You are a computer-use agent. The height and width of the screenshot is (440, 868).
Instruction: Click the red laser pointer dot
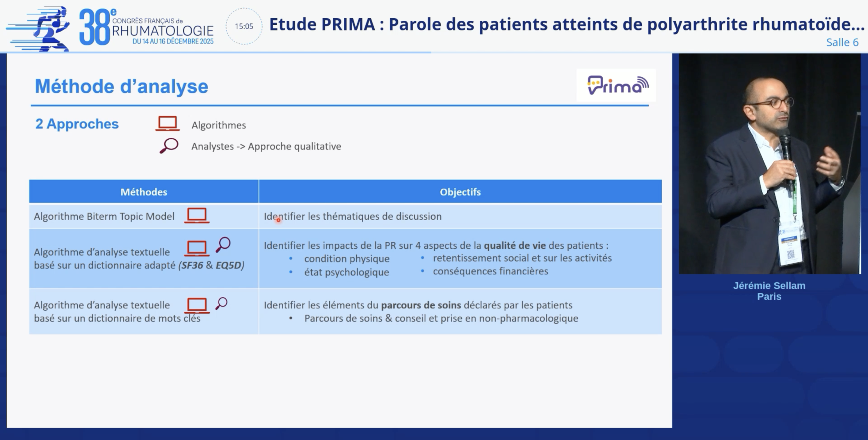click(278, 220)
